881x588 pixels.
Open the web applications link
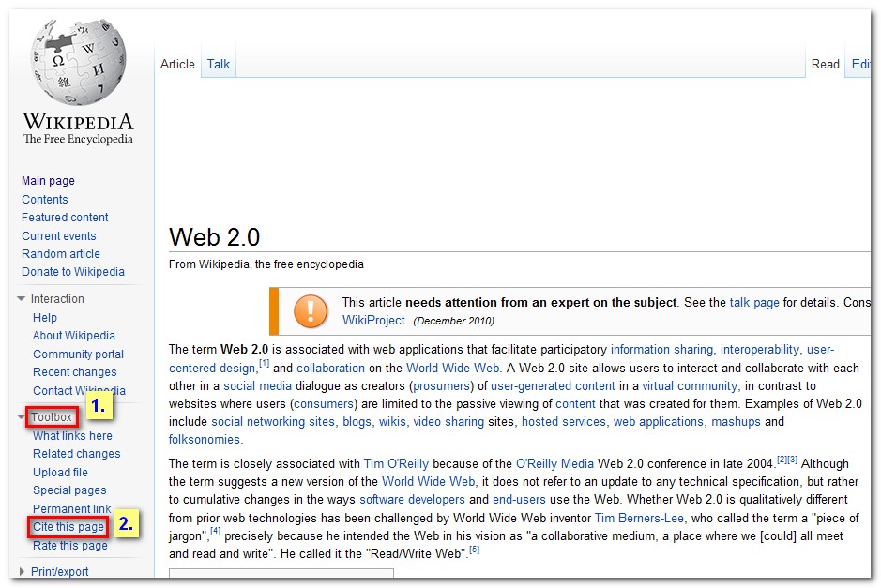coord(658,422)
